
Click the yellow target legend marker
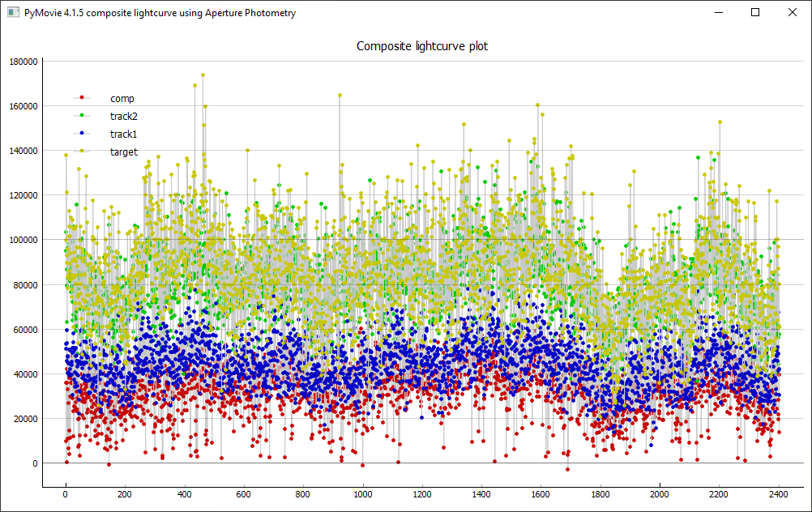[x=82, y=151]
